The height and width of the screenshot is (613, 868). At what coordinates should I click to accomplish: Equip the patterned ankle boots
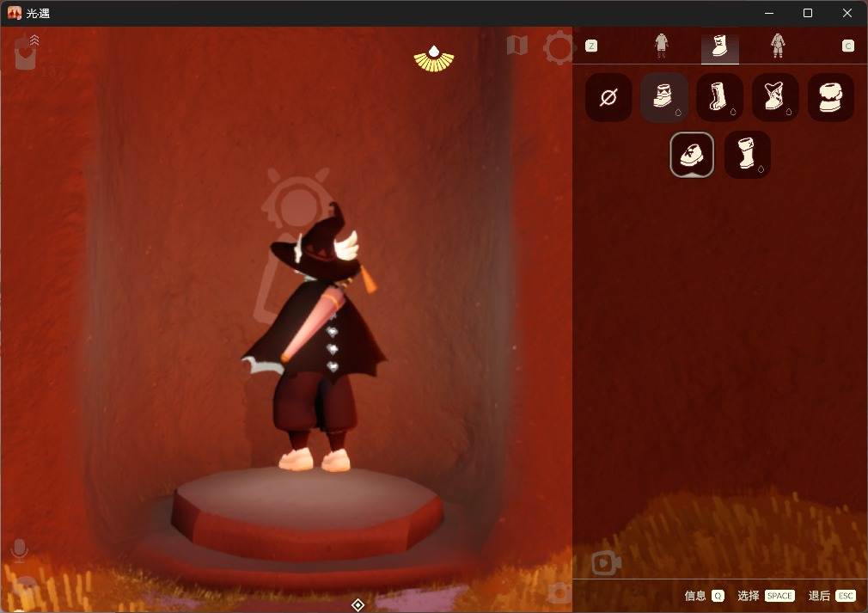coord(664,97)
